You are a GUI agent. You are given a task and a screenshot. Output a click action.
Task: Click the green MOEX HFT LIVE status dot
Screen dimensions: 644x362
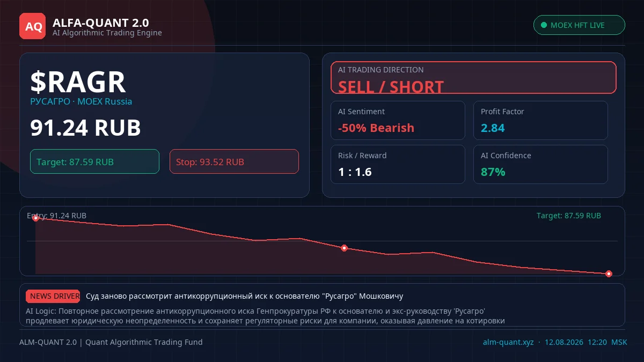[544, 25]
